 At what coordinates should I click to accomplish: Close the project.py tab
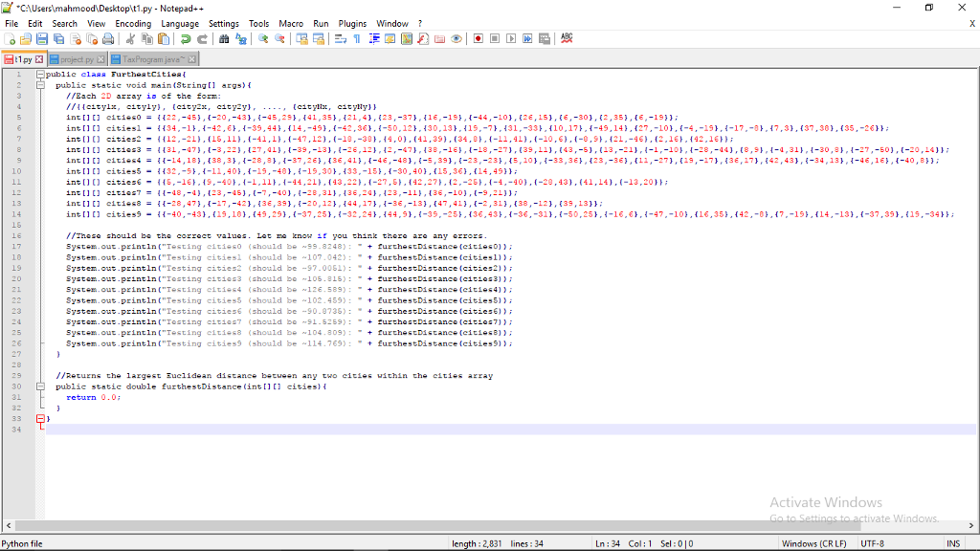click(x=100, y=58)
